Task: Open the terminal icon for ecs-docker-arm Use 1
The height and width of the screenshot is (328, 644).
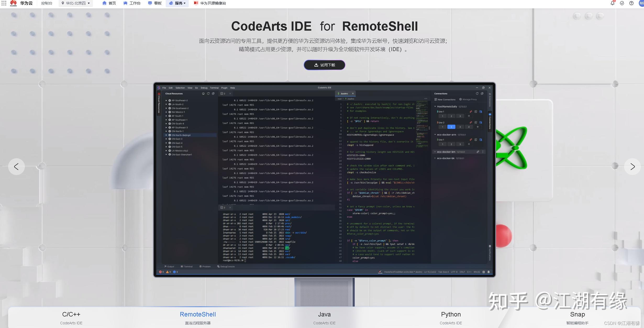Action: click(476, 140)
